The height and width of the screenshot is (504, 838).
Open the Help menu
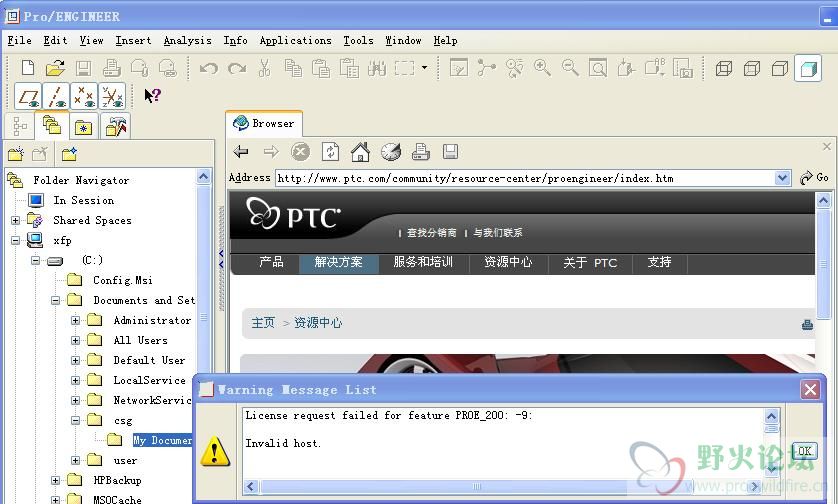coord(445,41)
